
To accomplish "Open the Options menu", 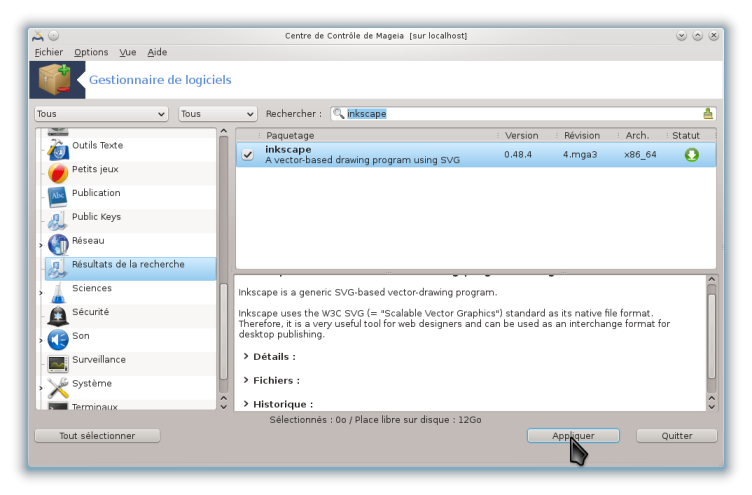I will click(91, 52).
